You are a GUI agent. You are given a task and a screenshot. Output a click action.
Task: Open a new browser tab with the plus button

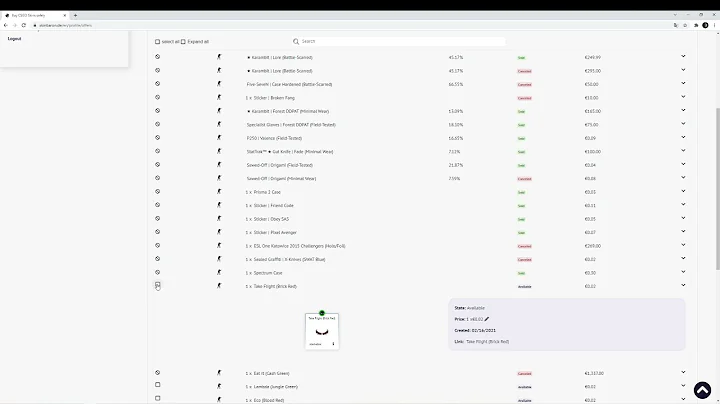coord(75,15)
